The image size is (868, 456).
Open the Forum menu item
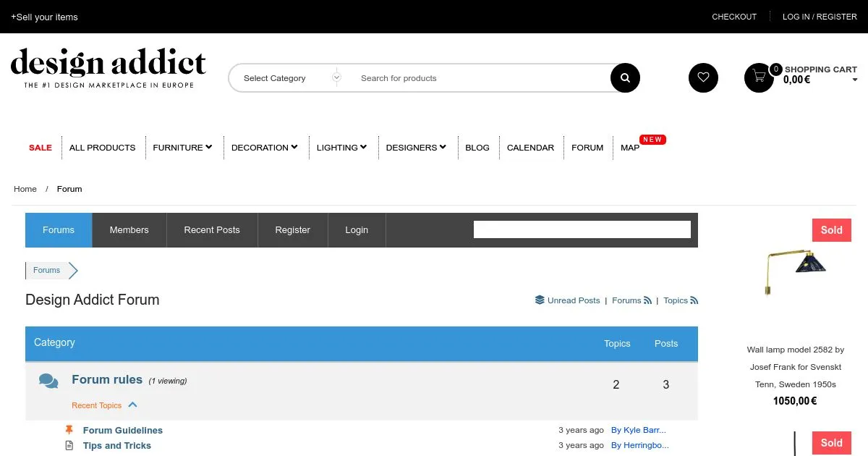coord(587,147)
